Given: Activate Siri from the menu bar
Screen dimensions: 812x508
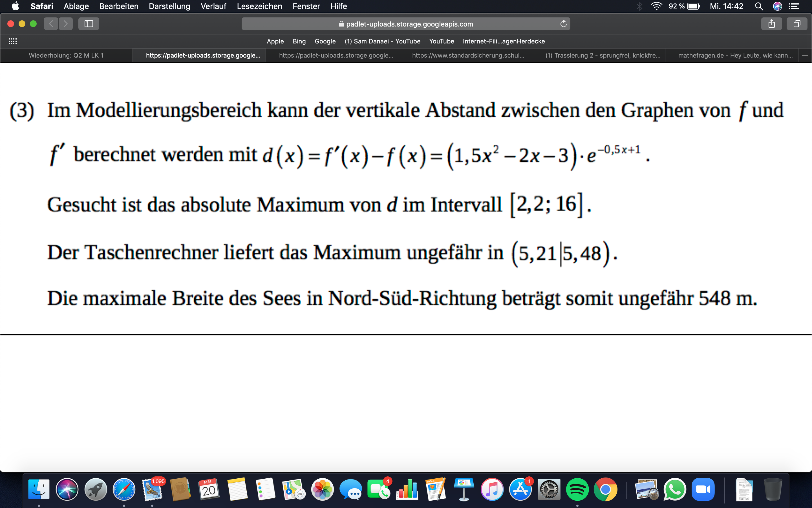Looking at the screenshot, I should click(777, 6).
